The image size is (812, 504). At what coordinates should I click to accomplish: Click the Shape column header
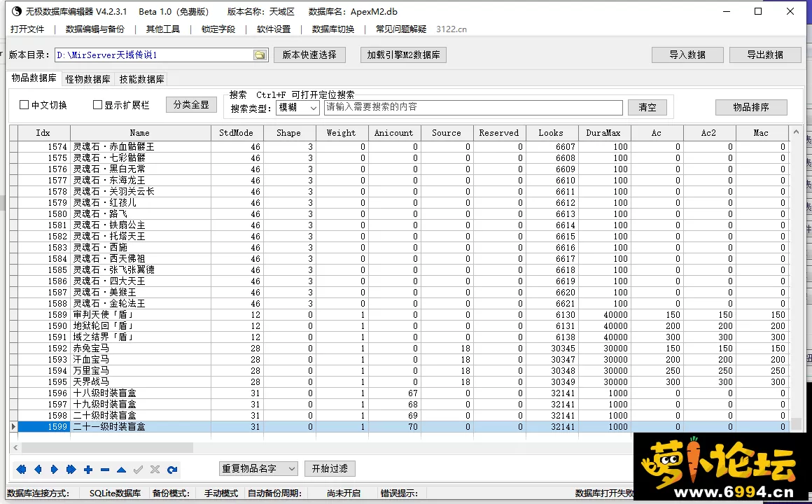[290, 133]
